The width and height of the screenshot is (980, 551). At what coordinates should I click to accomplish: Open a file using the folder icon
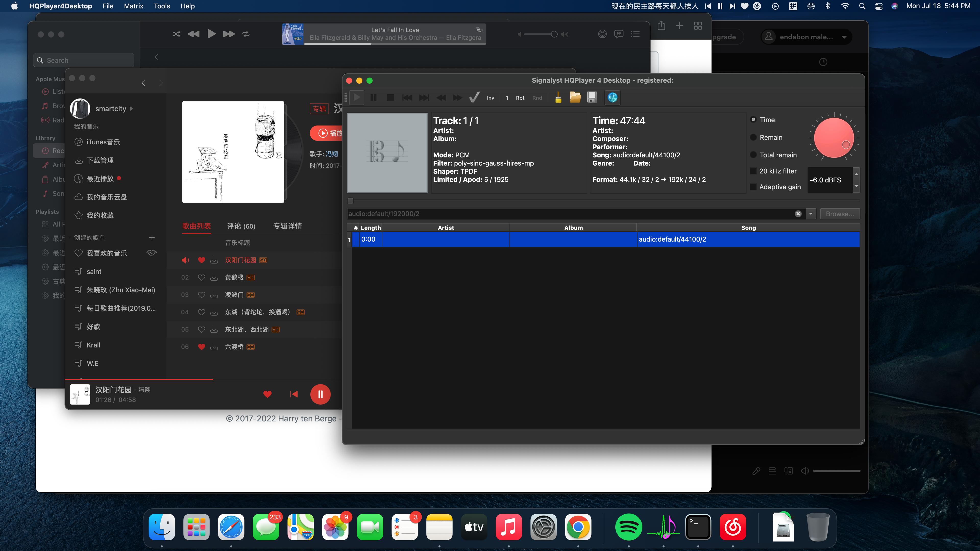575,98
